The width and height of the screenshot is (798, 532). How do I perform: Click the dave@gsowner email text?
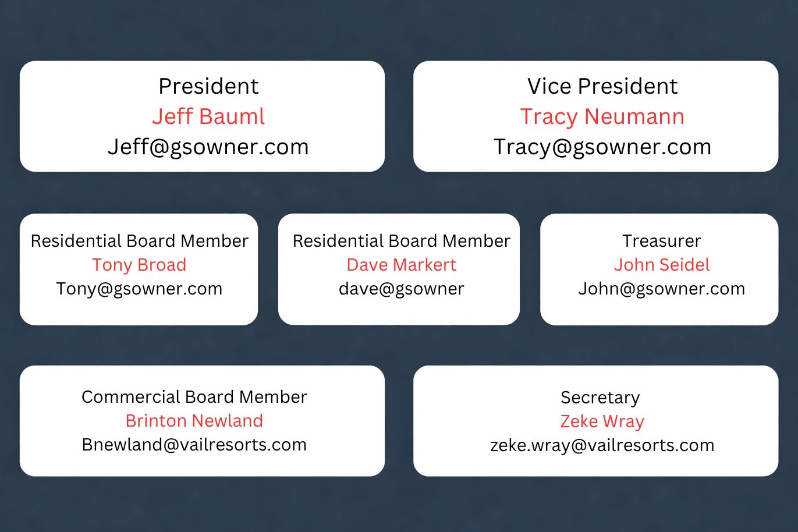click(x=402, y=289)
